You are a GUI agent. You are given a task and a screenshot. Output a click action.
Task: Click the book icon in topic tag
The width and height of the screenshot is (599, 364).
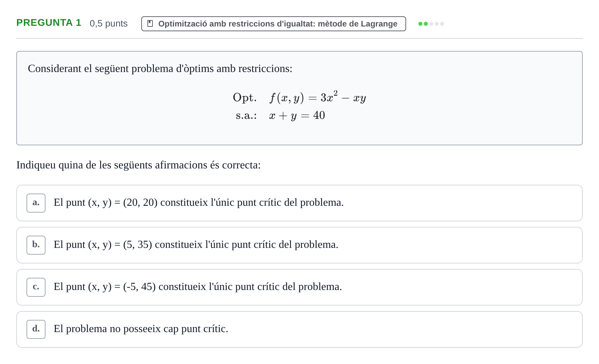(x=150, y=24)
